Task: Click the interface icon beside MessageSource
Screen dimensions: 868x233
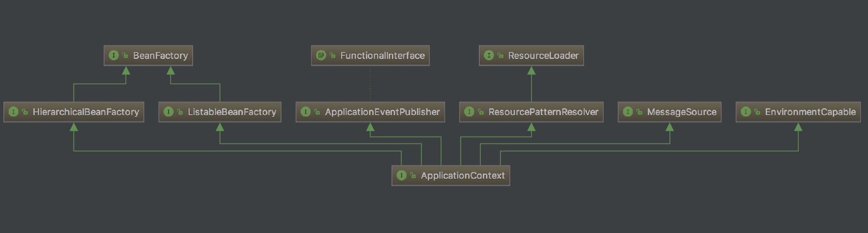Action: click(x=628, y=112)
